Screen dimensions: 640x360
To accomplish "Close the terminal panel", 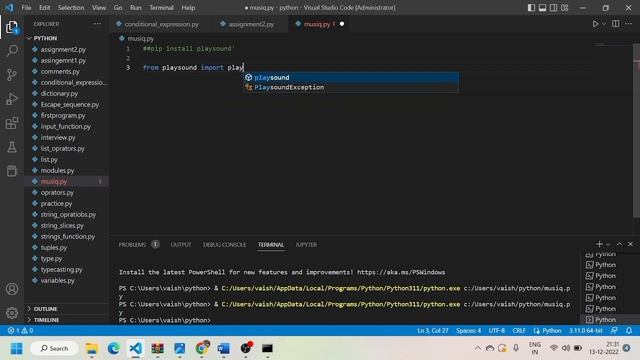I will [631, 244].
